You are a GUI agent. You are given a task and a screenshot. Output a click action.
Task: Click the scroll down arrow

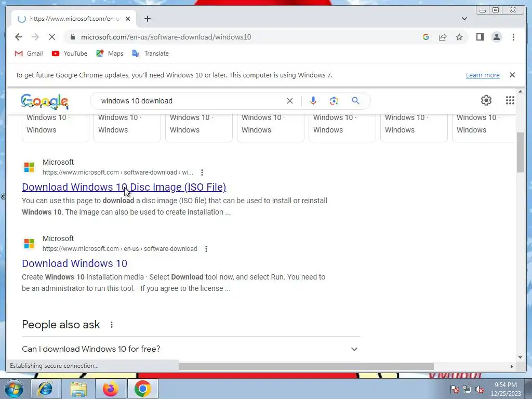[x=520, y=357]
